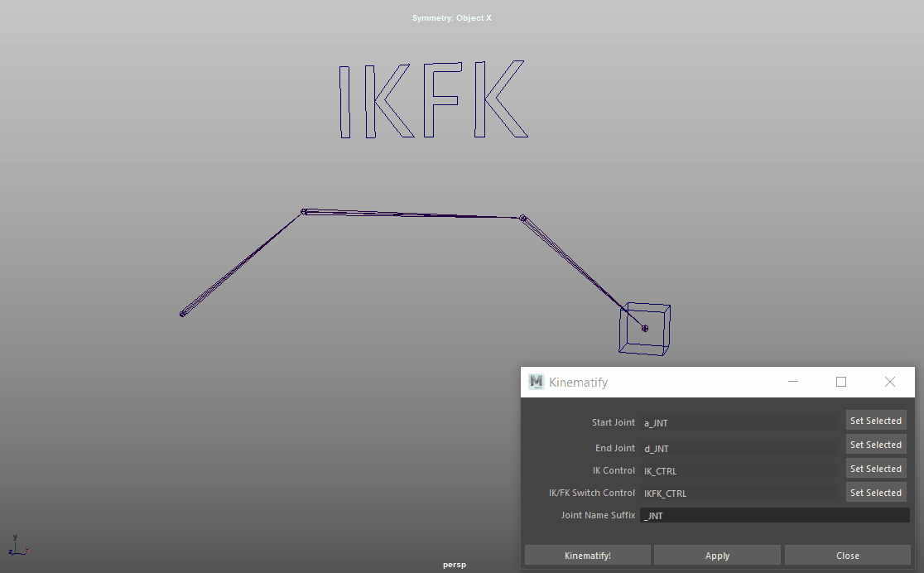Focus the End Joint field d_JNT
The height and width of the screenshot is (573, 924).
pos(739,449)
